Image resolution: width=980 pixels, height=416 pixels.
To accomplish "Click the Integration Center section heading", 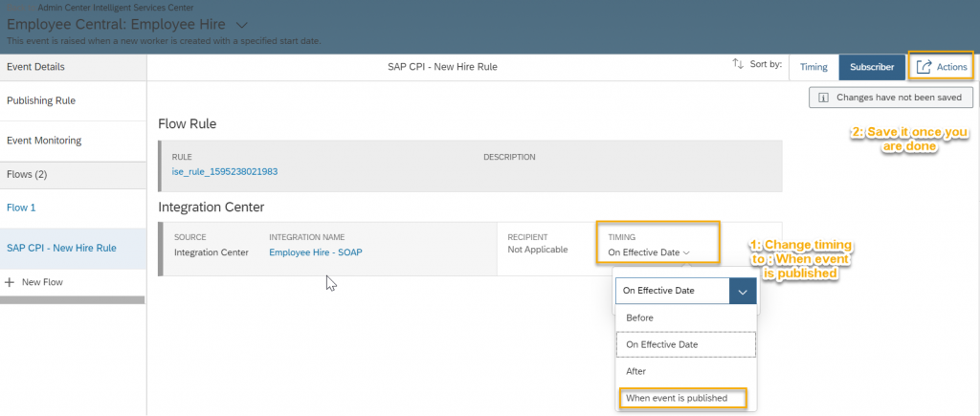I will 212,206.
